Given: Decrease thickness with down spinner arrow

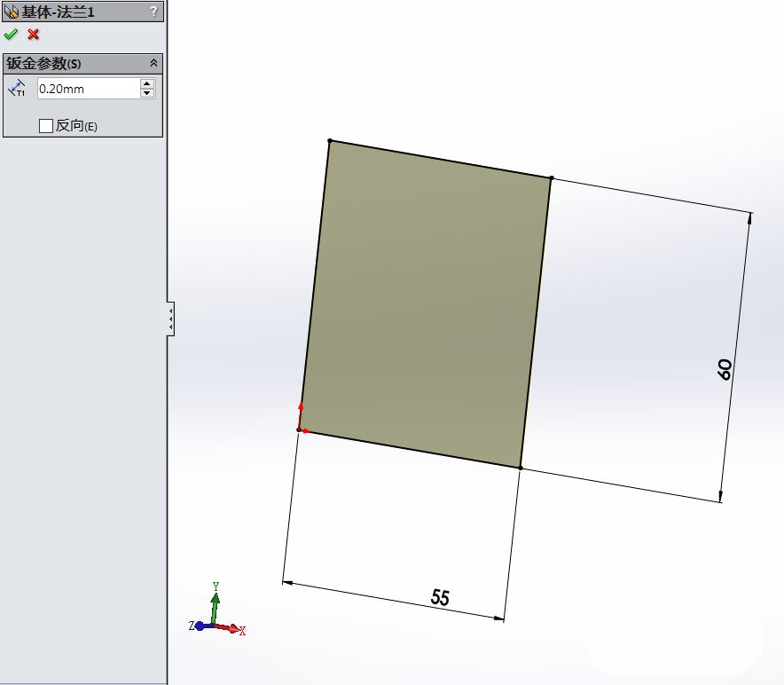Looking at the screenshot, I should point(147,93).
